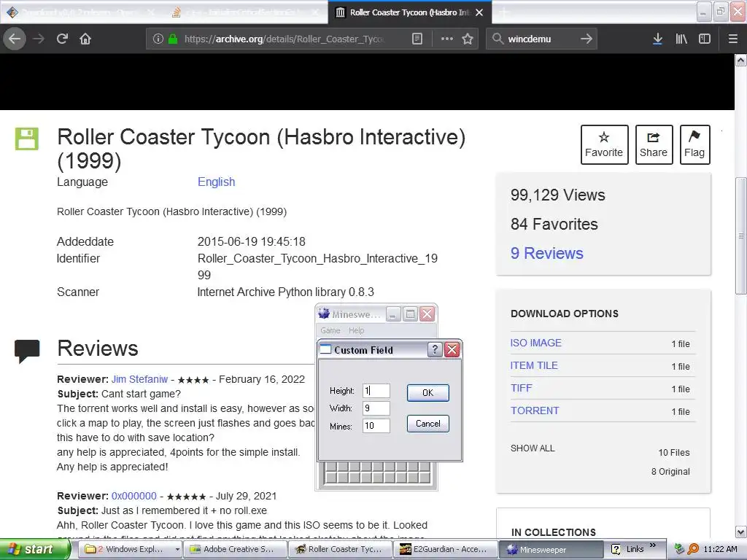The image size is (747, 560).
Task: Click the Custom Field help question button
Action: pyautogui.click(x=435, y=350)
